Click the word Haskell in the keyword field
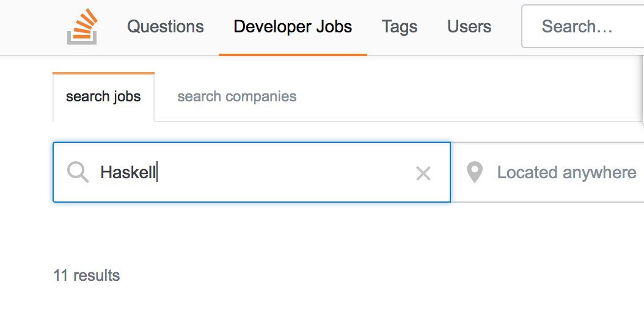The height and width of the screenshot is (315, 644). point(128,172)
